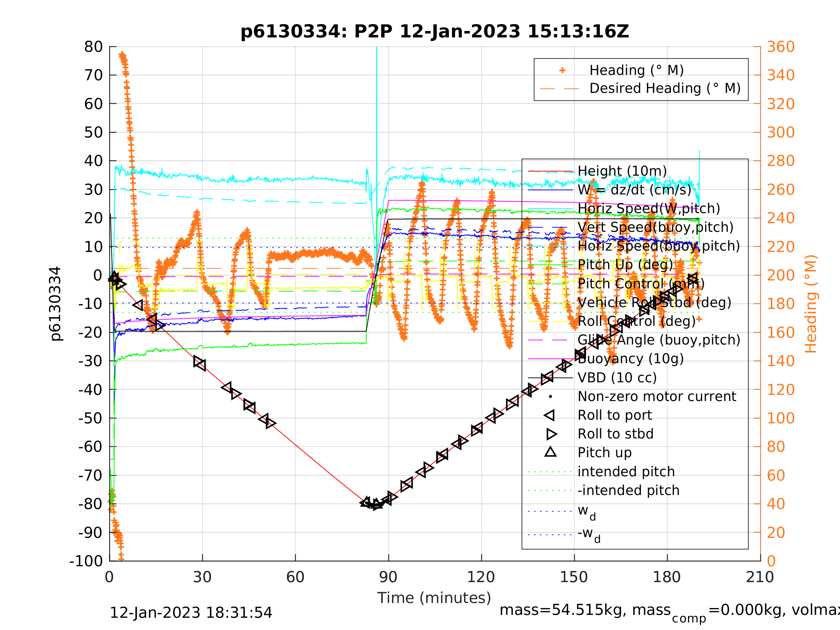Click the '12-Jan-2023 18:31:54' timestamp

tap(191, 613)
